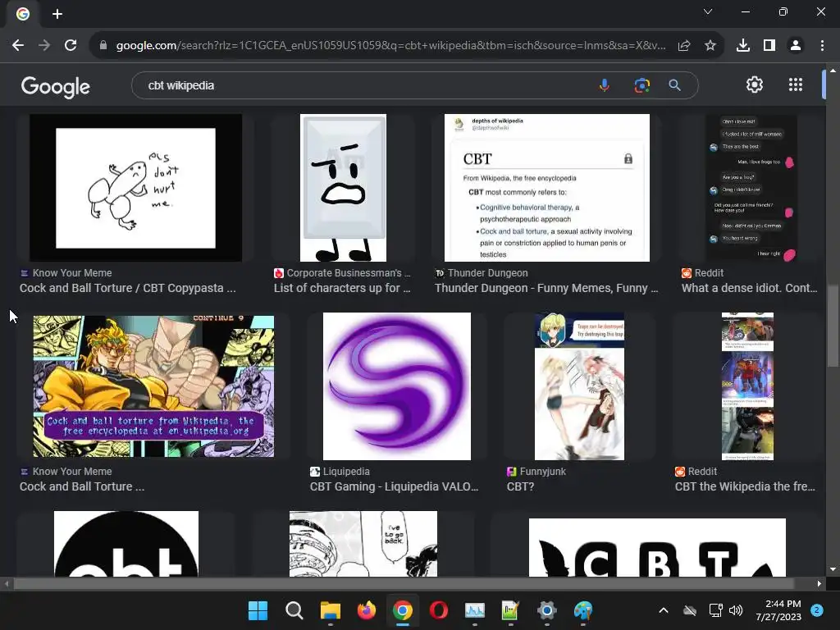
Task: Open Chrome three-dot menu
Action: point(822,46)
